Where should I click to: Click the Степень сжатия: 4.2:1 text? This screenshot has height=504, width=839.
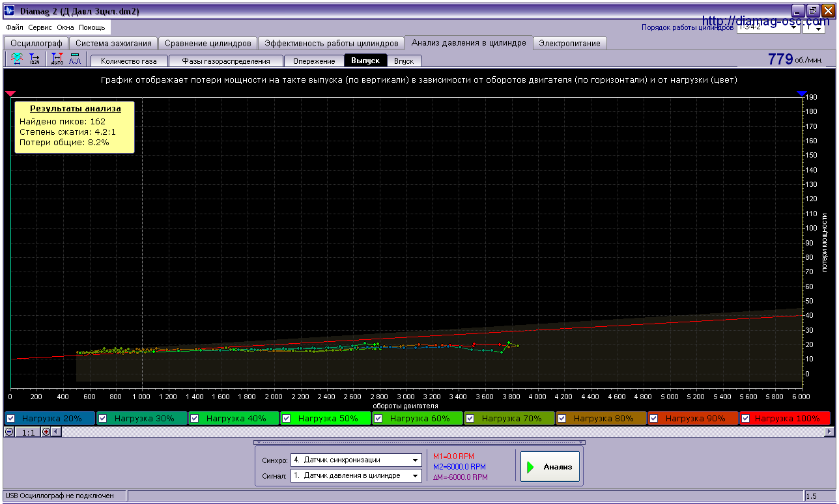[68, 132]
